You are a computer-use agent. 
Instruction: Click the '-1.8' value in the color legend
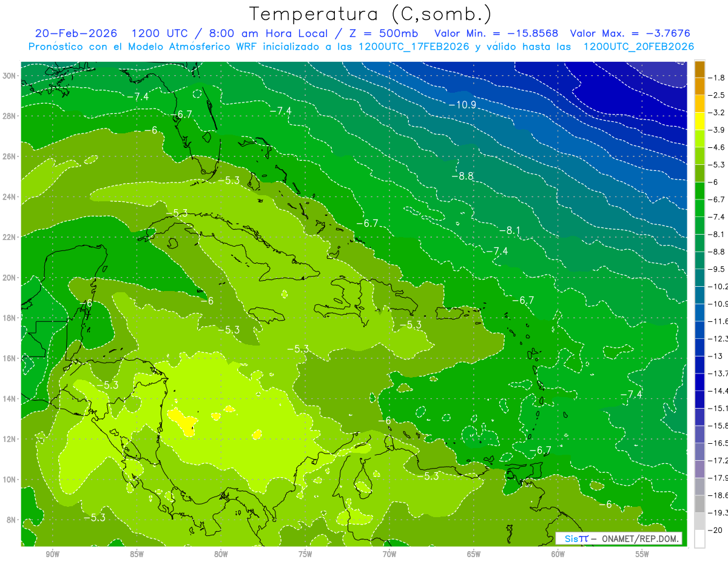click(716, 78)
